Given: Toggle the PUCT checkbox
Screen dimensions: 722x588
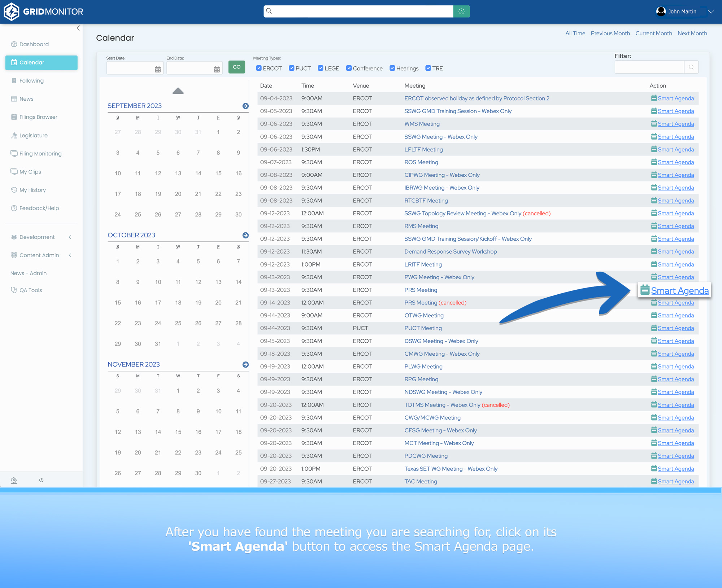Looking at the screenshot, I should pos(292,68).
